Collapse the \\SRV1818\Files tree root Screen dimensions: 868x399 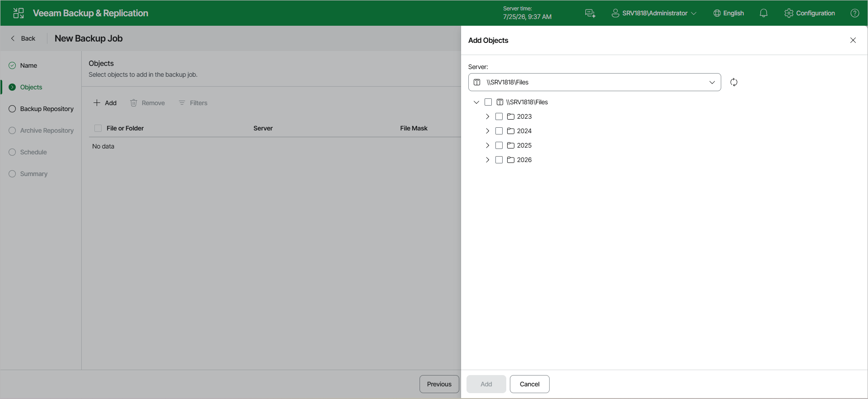click(476, 102)
